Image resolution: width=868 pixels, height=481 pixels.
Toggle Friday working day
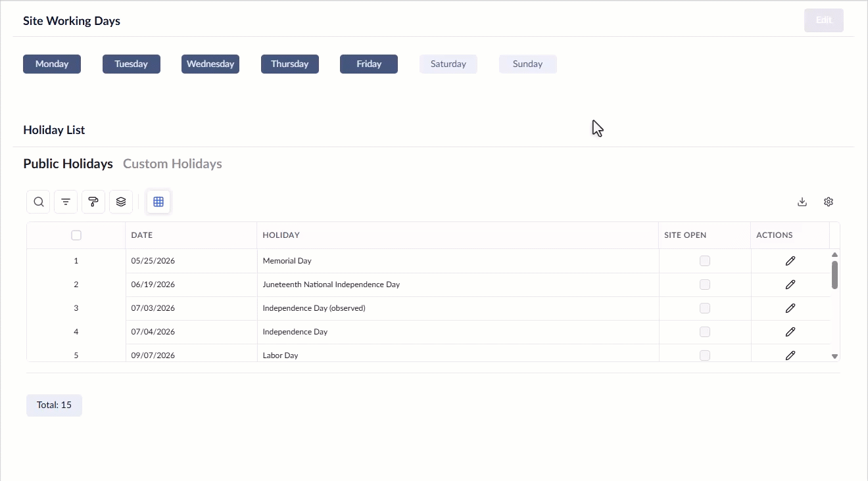[369, 64]
